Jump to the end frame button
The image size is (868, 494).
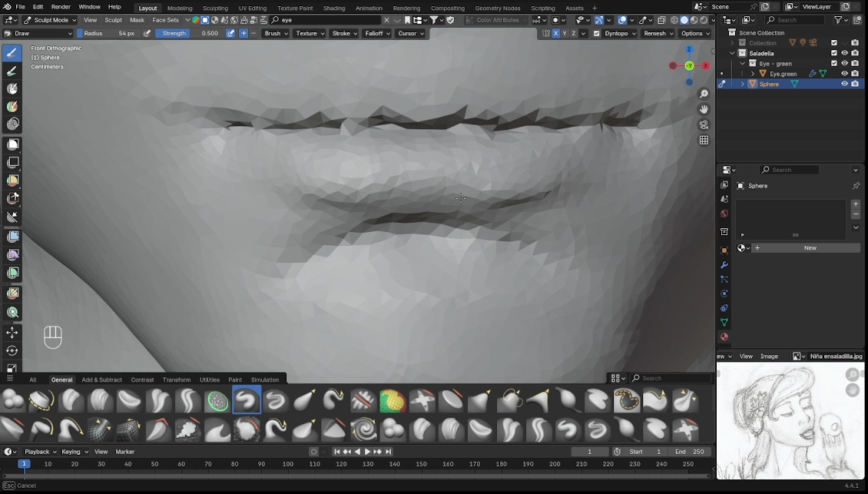point(388,452)
